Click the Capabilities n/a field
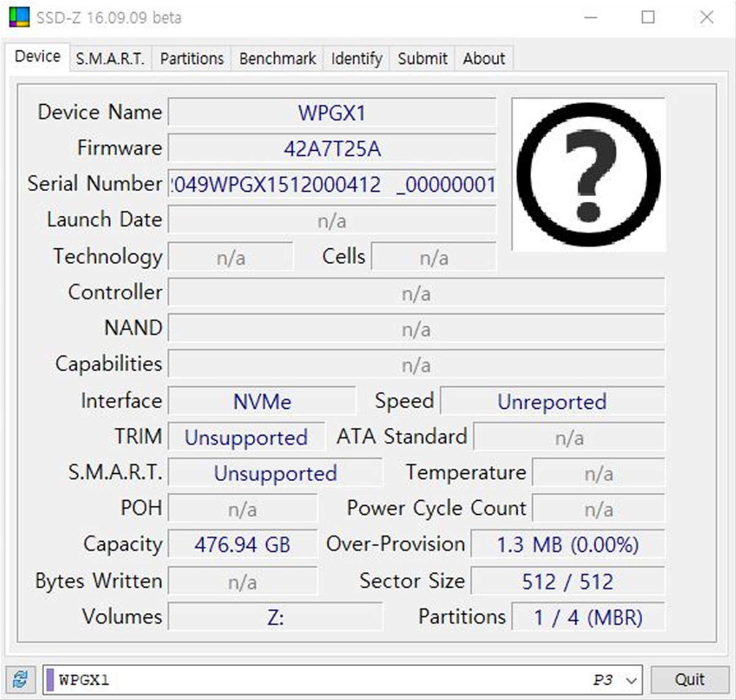Viewport: 736px width, 700px height. pos(416,365)
